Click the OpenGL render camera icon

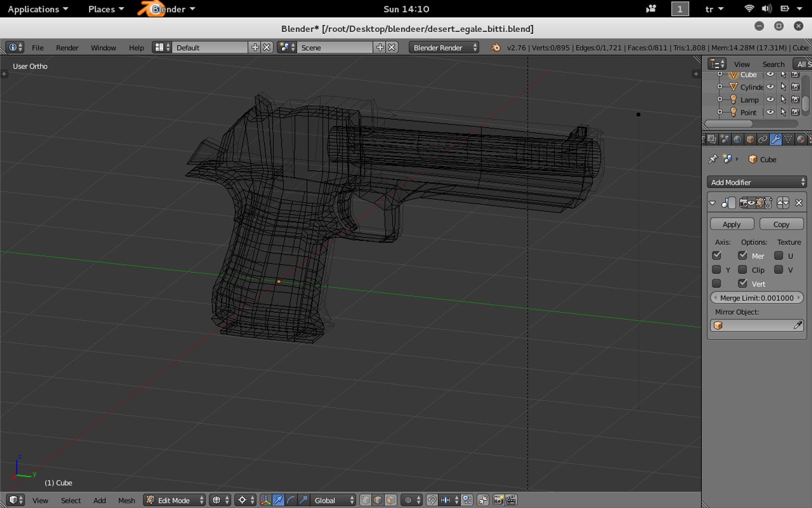coord(498,500)
